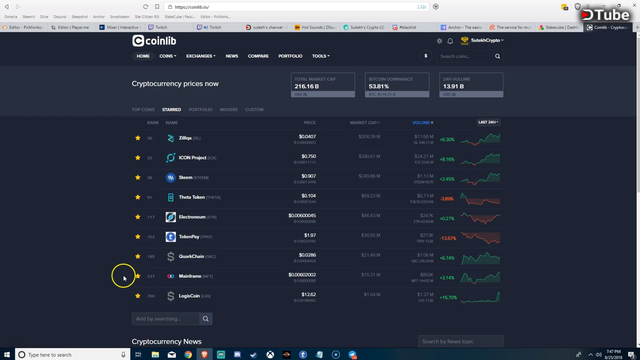The image size is (640, 360).
Task: Unstar the TokenPay coin
Action: point(138,236)
